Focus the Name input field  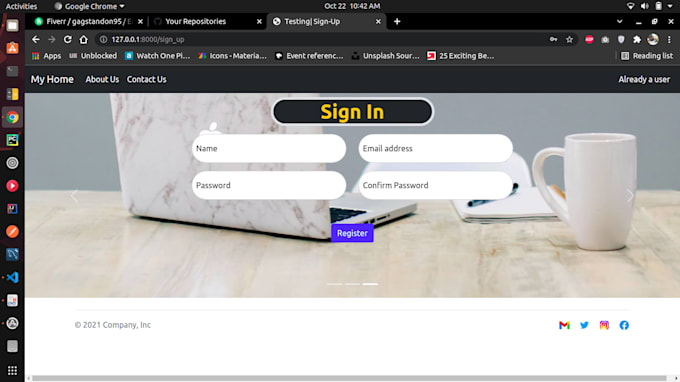click(x=269, y=148)
